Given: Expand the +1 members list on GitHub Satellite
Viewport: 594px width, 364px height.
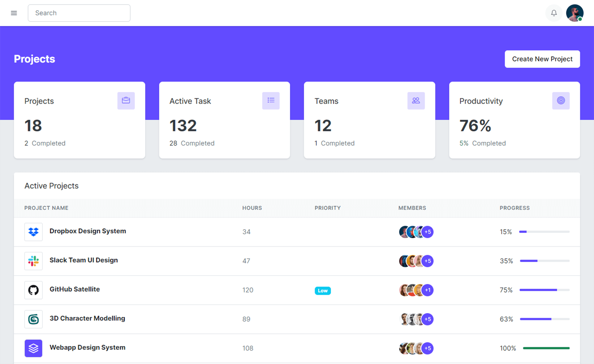Looking at the screenshot, I should coord(428,290).
